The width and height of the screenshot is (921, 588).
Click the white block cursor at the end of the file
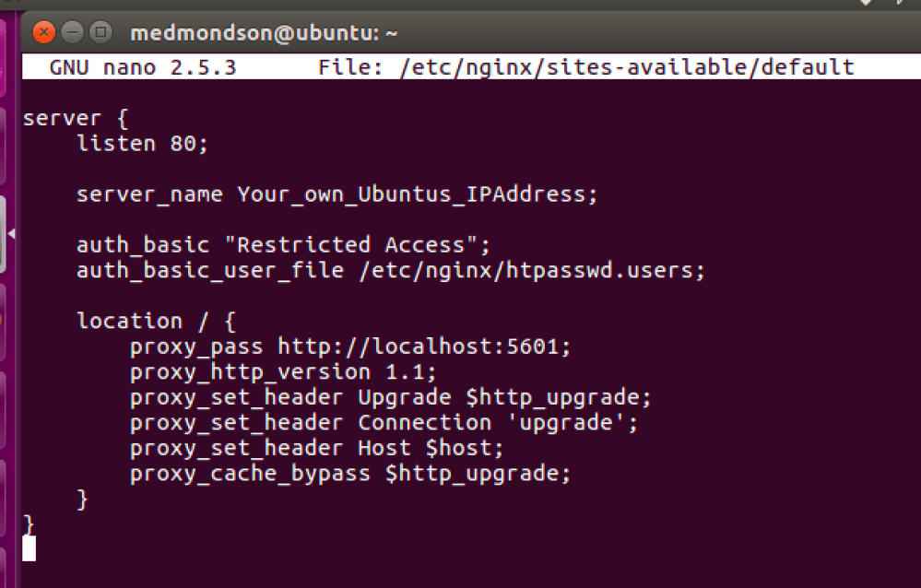(x=30, y=548)
